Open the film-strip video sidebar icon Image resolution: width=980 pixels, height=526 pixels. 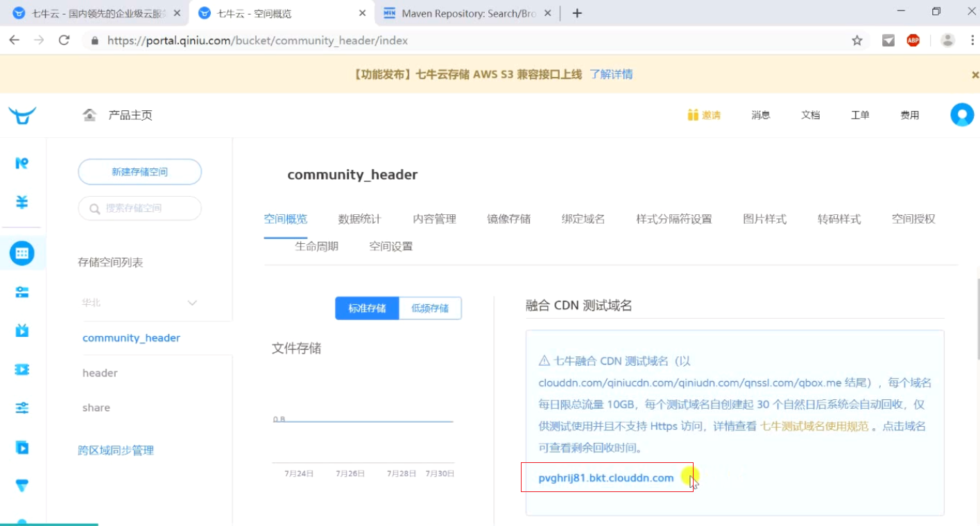click(22, 369)
